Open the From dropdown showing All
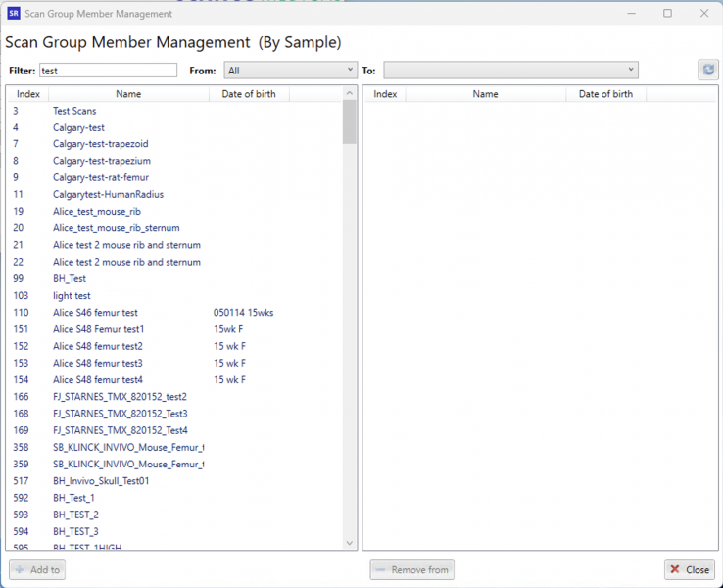The width and height of the screenshot is (723, 588). 291,71
